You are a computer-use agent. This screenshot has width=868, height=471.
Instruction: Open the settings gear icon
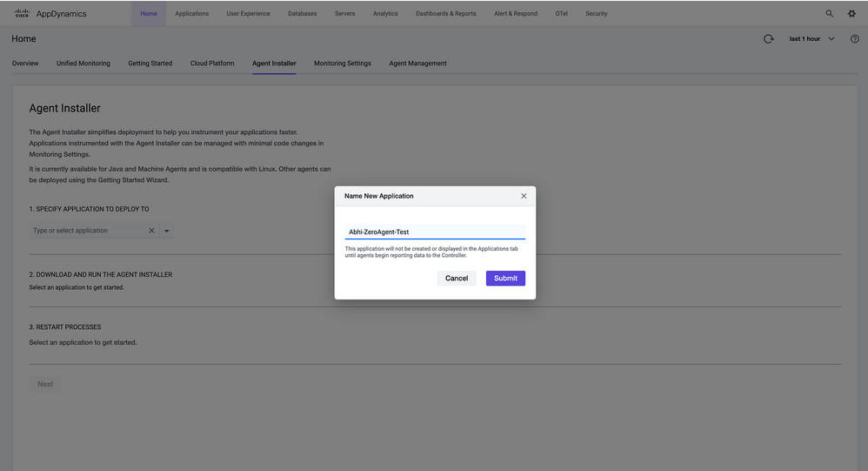851,14
